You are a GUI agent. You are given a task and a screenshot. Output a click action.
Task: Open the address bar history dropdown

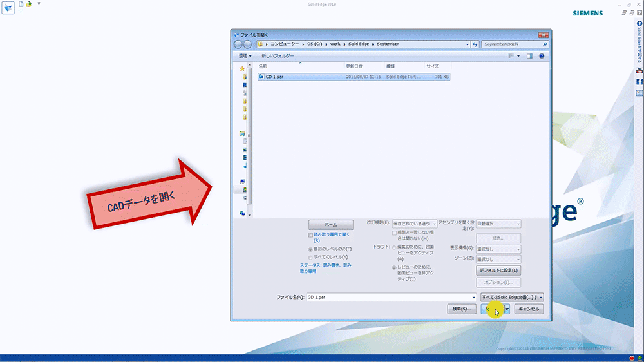point(468,44)
